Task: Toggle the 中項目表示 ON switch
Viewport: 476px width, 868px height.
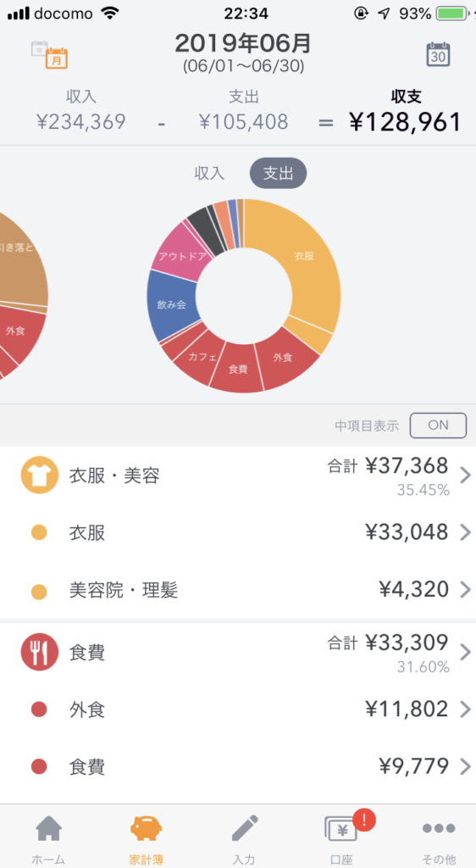Action: pos(438,426)
